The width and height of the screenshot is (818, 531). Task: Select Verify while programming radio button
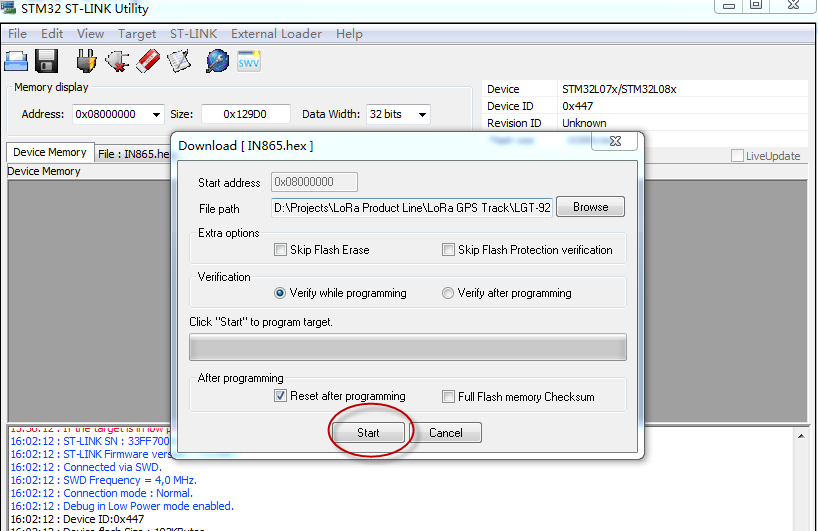280,293
